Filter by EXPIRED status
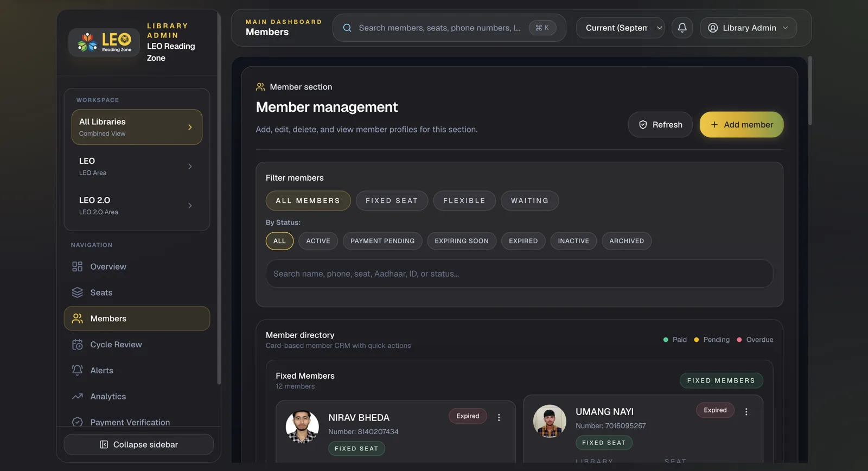 click(524, 241)
